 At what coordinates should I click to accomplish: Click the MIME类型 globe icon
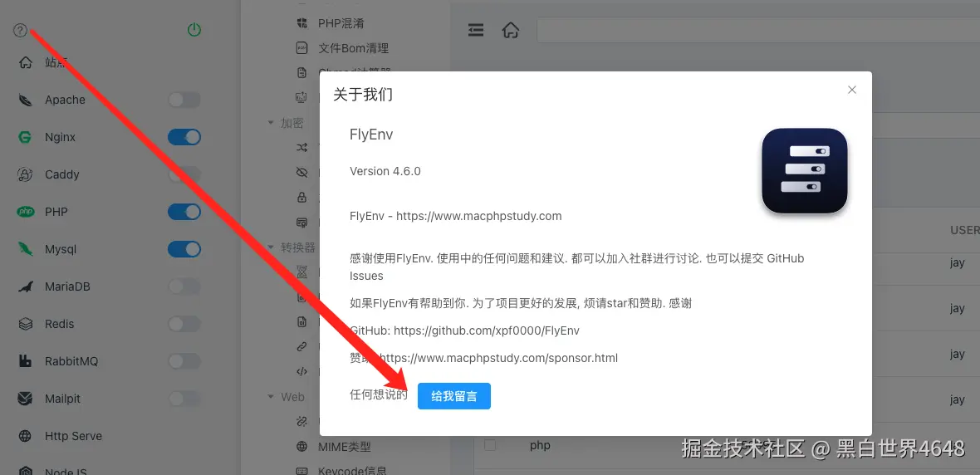click(x=301, y=447)
